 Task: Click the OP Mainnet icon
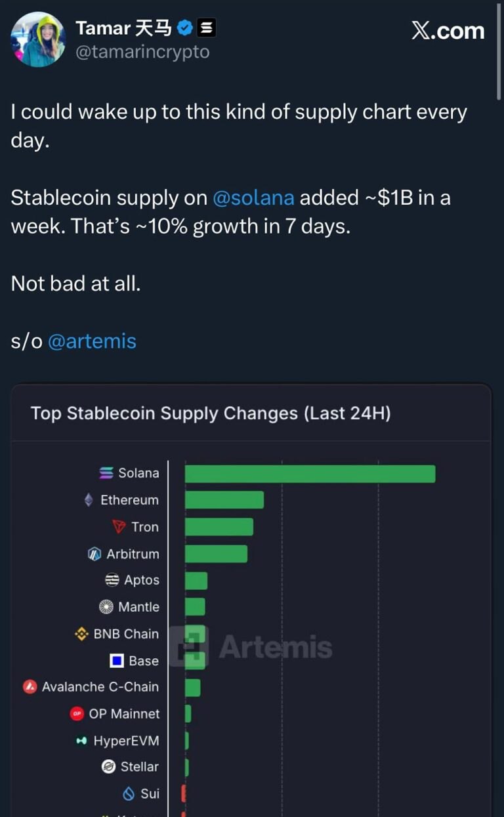pyautogui.click(x=77, y=714)
